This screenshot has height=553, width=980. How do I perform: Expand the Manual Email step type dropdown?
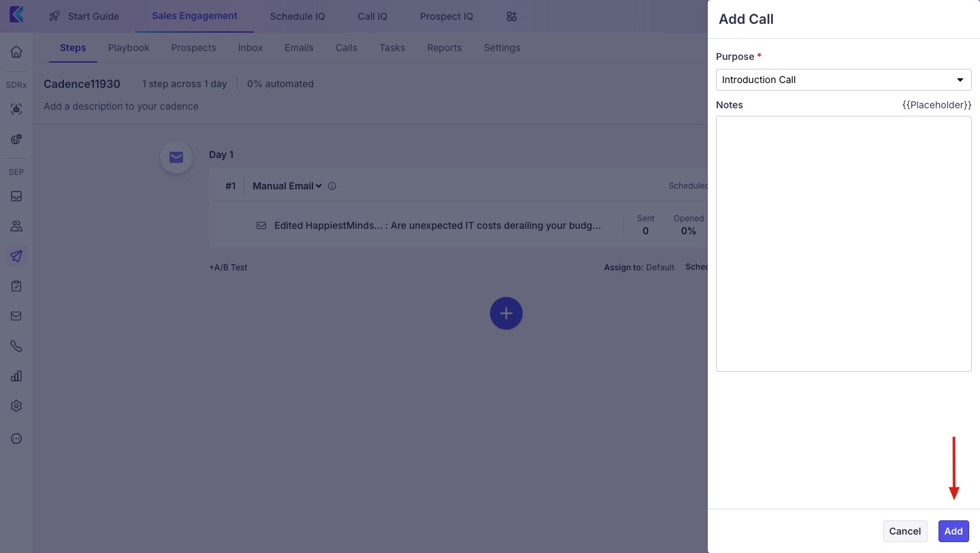(287, 186)
